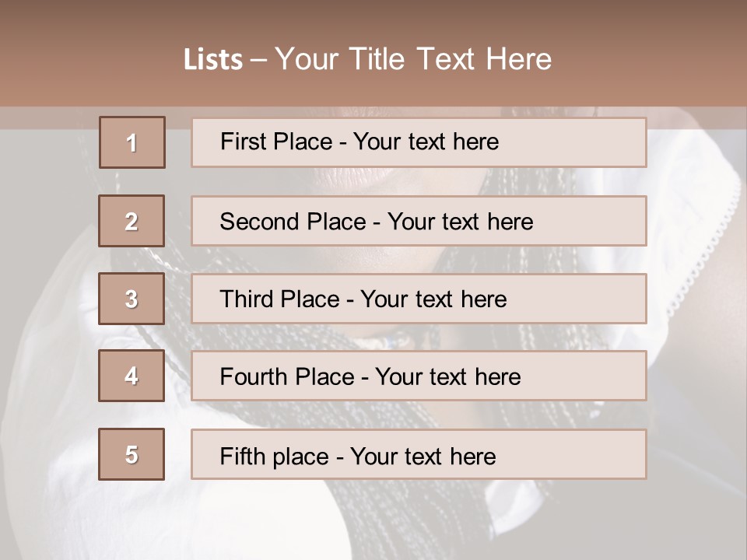
Task: Click the number 5 box
Action: pos(132,454)
